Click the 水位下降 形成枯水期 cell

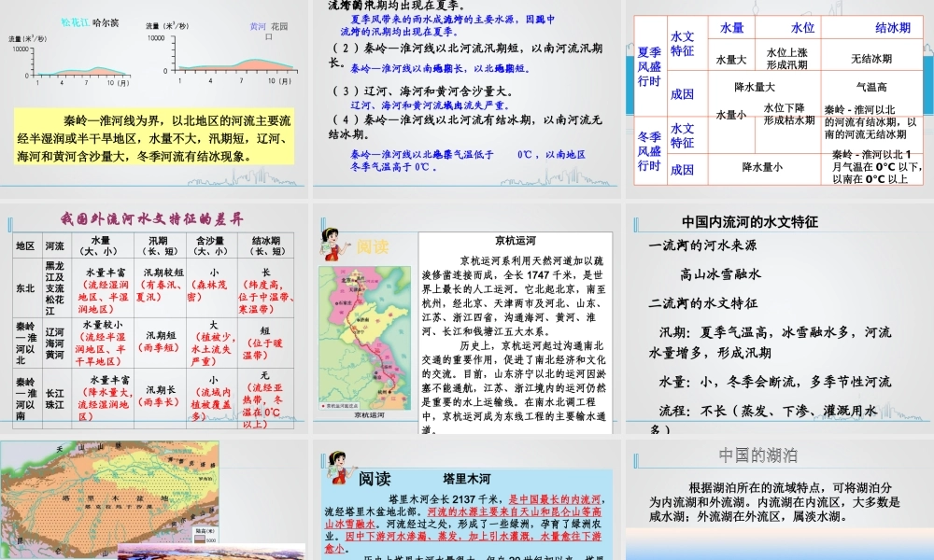[789, 114]
